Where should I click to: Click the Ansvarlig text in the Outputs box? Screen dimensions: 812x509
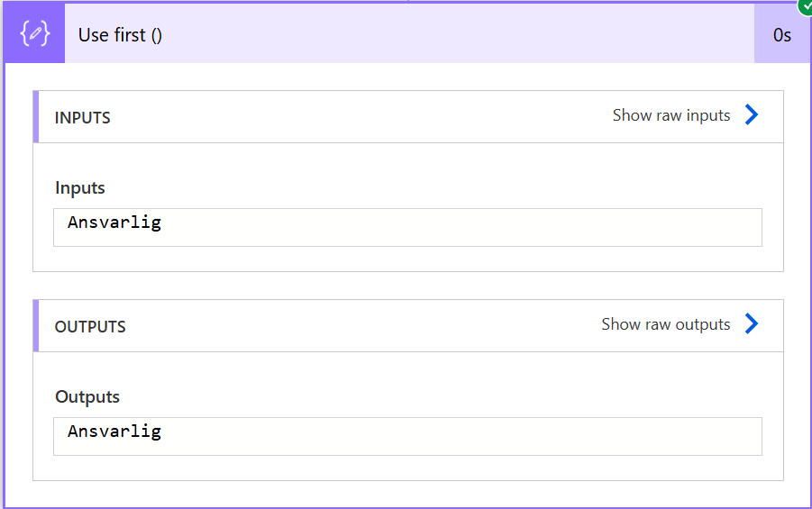[x=114, y=432]
